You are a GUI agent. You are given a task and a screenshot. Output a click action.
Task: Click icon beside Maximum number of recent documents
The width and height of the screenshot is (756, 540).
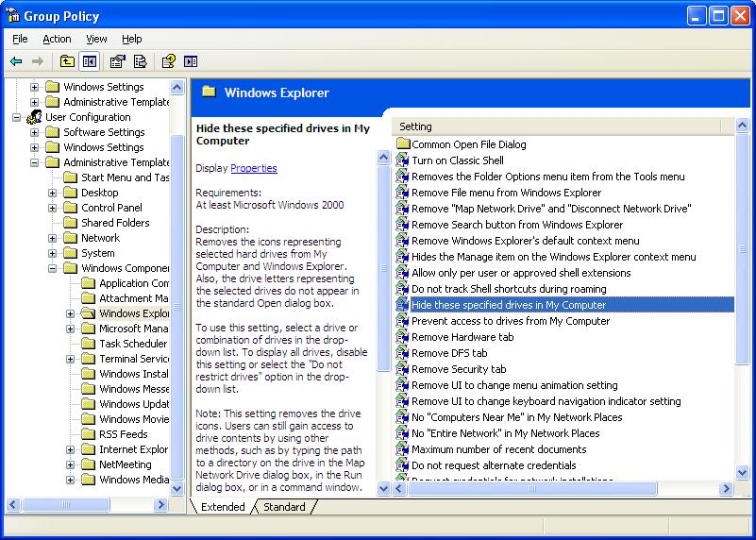[403, 448]
